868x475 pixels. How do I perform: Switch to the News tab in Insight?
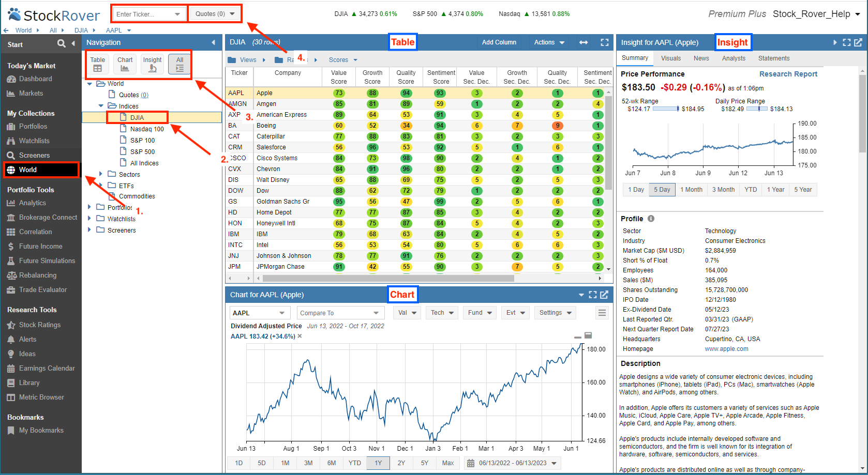coord(701,58)
